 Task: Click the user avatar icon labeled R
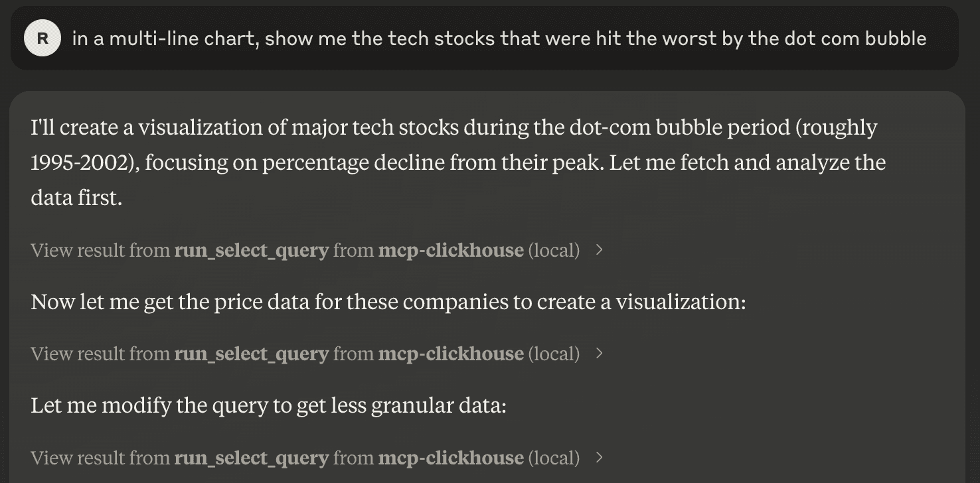click(42, 38)
